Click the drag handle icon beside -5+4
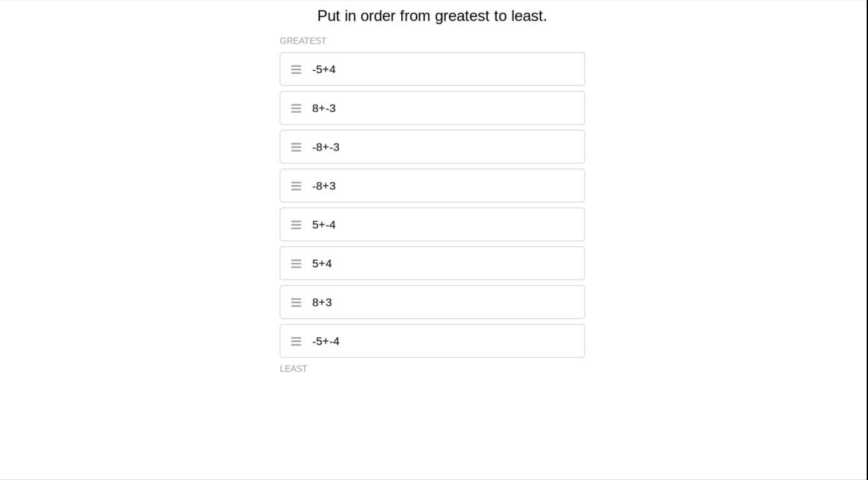The height and width of the screenshot is (480, 868). tap(296, 69)
